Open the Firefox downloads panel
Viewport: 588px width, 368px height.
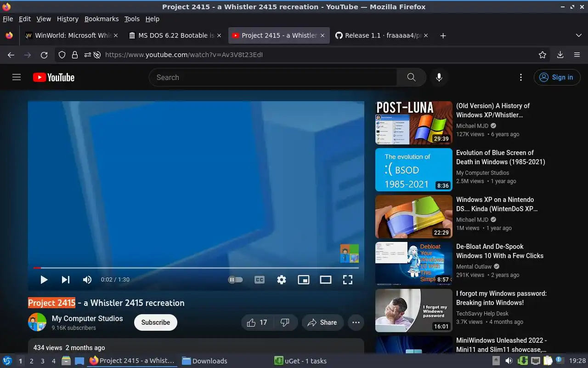click(x=560, y=55)
